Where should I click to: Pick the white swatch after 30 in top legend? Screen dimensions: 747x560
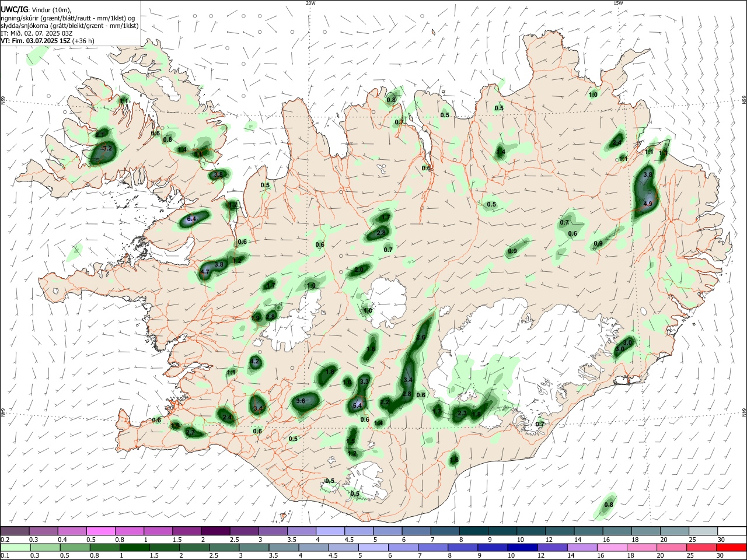732,531
